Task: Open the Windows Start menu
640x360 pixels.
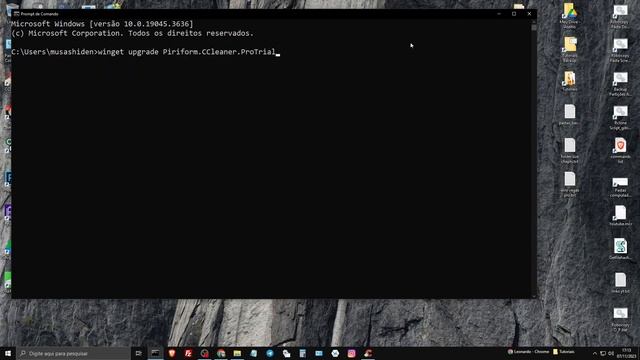Action: click(8, 353)
